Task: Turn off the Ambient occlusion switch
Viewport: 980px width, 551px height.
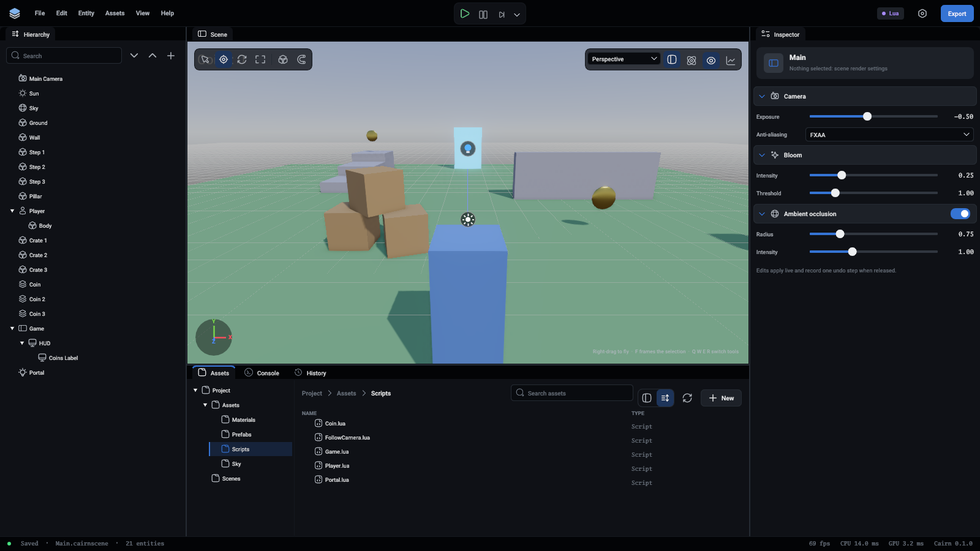Action: pos(960,214)
